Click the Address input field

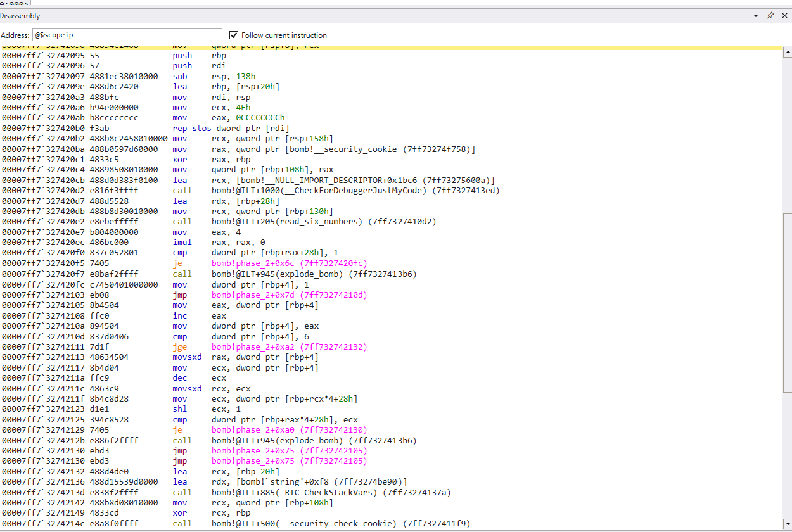pyautogui.click(x=127, y=35)
